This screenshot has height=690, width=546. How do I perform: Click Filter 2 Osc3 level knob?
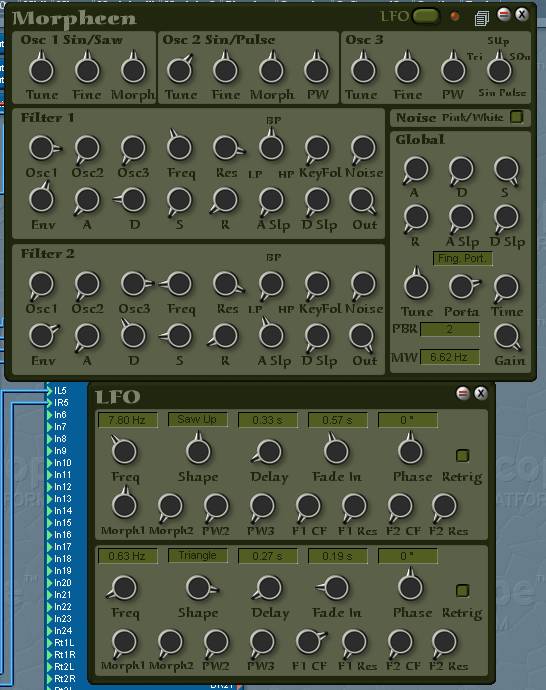(x=133, y=283)
